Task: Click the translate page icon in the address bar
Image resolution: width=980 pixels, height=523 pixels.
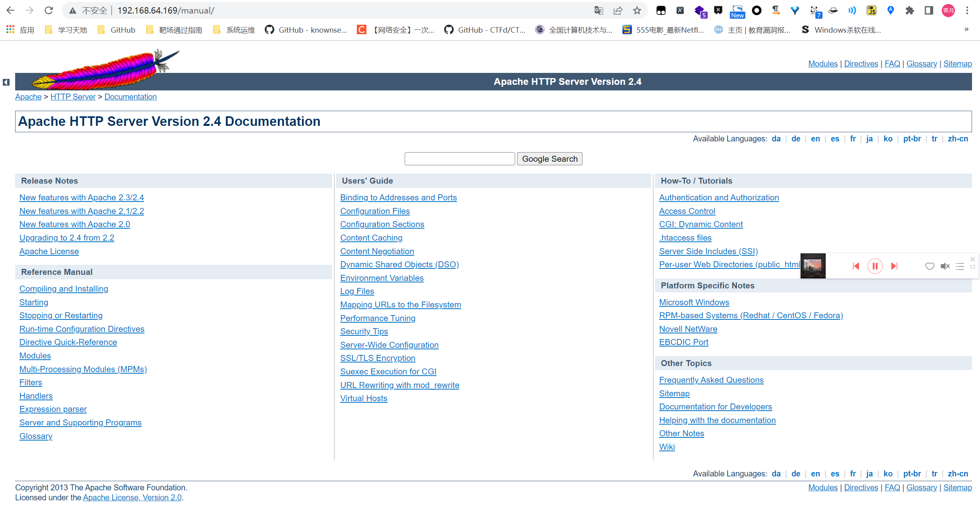Action: click(598, 11)
